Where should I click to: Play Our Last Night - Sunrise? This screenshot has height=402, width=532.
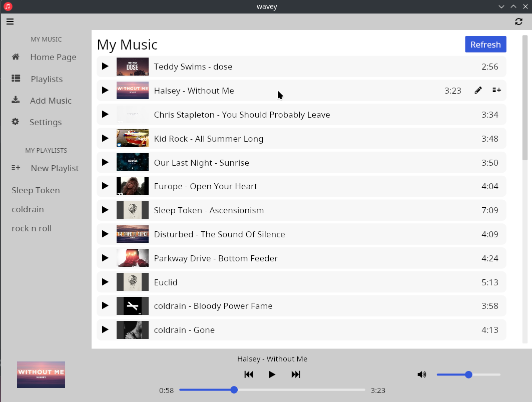tap(105, 162)
